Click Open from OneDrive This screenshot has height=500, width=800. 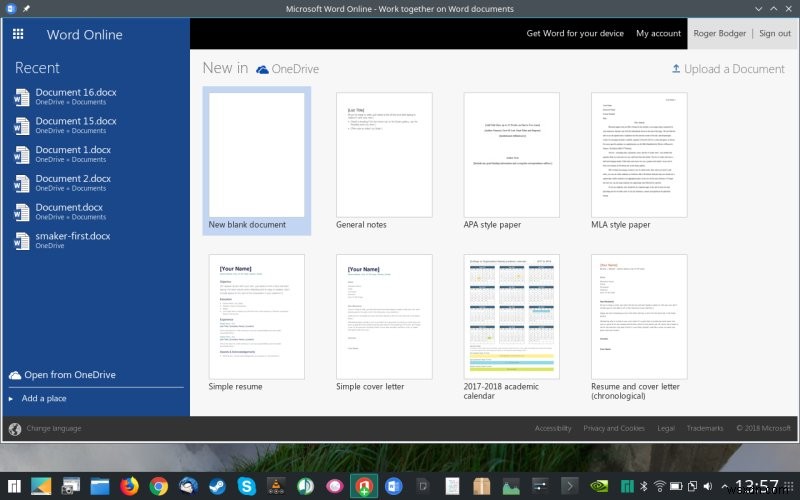(x=70, y=374)
